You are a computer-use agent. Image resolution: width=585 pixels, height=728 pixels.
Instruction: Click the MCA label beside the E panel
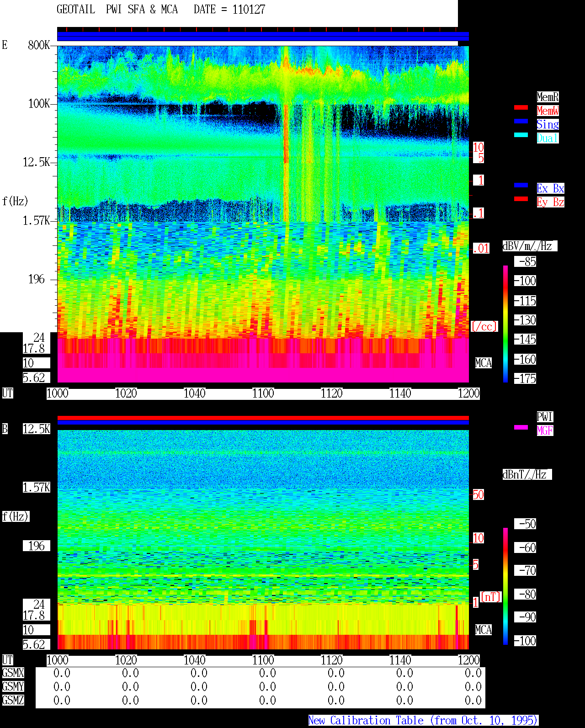(484, 363)
